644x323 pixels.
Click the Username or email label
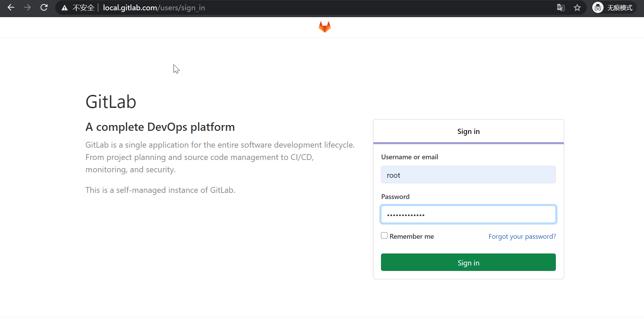pos(410,157)
